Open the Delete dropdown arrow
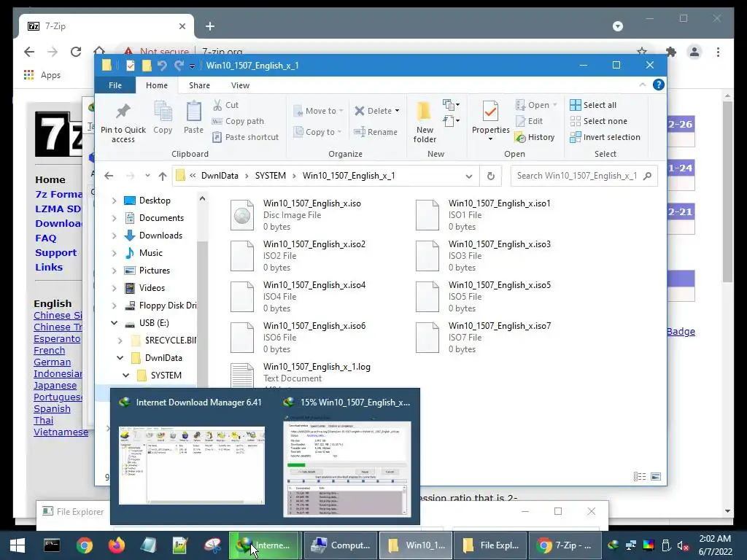This screenshot has width=747, height=560. (x=397, y=111)
